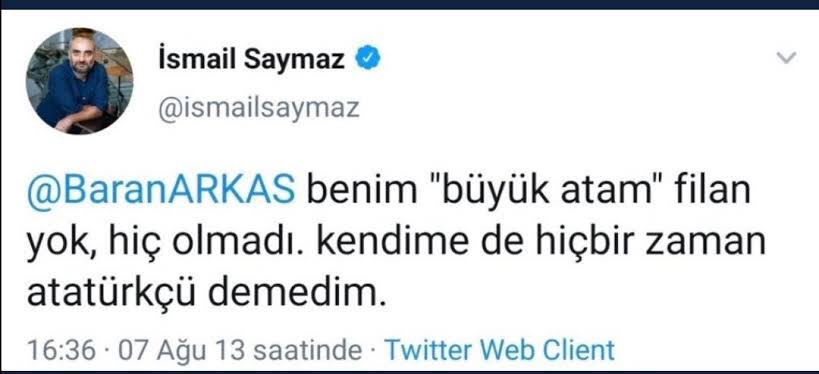Click the word atatürkçü in the tweet
This screenshot has height=374, width=819.
(111, 294)
